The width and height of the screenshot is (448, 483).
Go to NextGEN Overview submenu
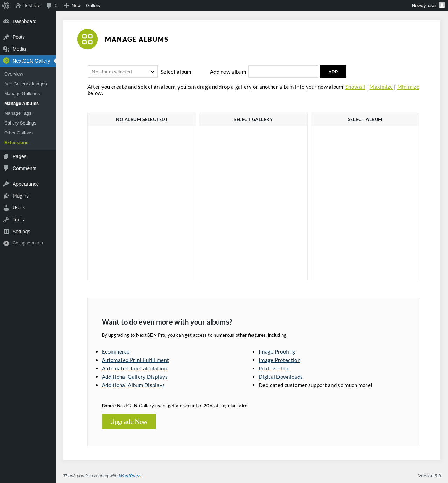pyautogui.click(x=14, y=74)
